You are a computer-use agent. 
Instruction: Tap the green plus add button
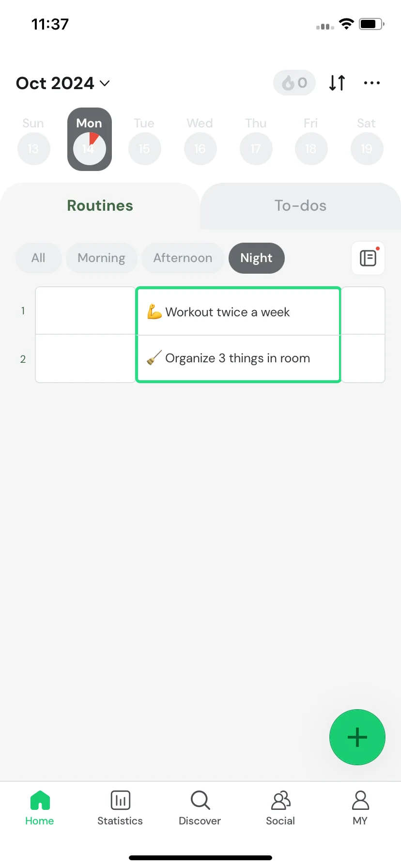(x=357, y=737)
